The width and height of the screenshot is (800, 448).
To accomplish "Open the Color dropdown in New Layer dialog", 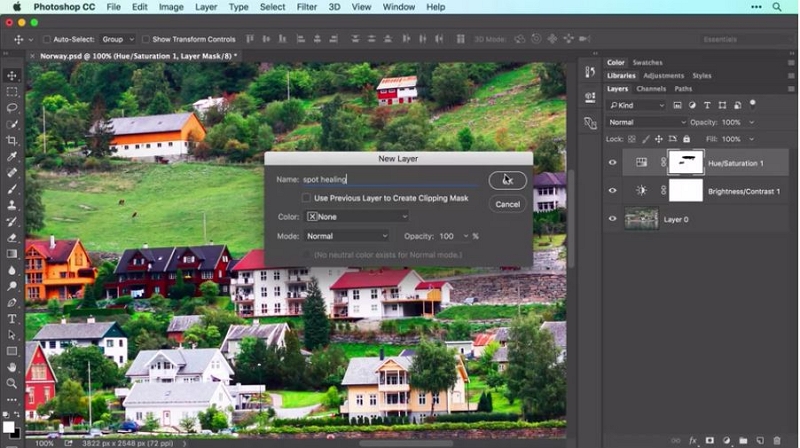I will click(357, 216).
